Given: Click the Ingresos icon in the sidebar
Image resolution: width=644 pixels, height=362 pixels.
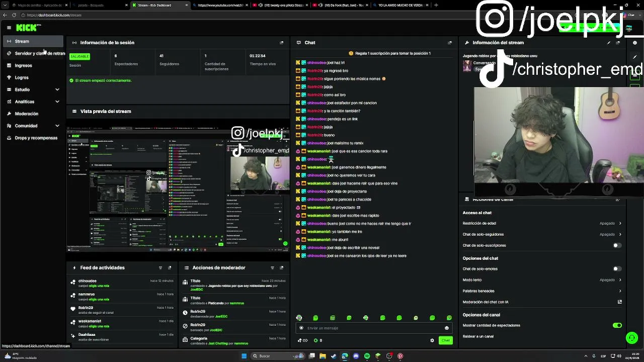Looking at the screenshot, I should [9, 65].
